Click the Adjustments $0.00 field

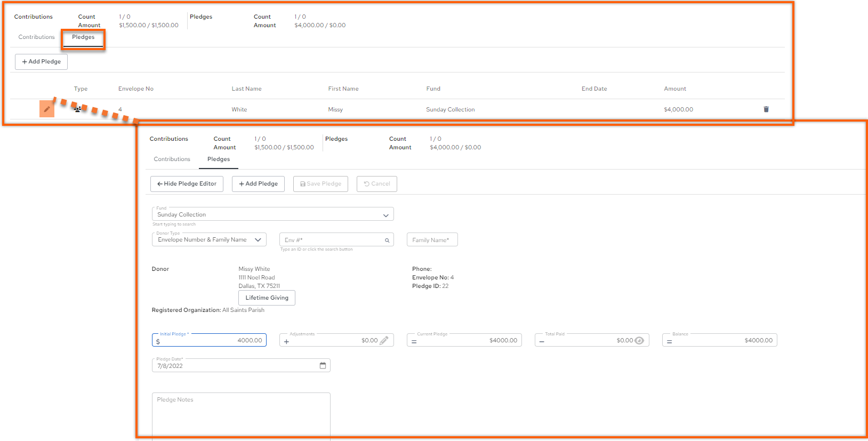tap(336, 340)
